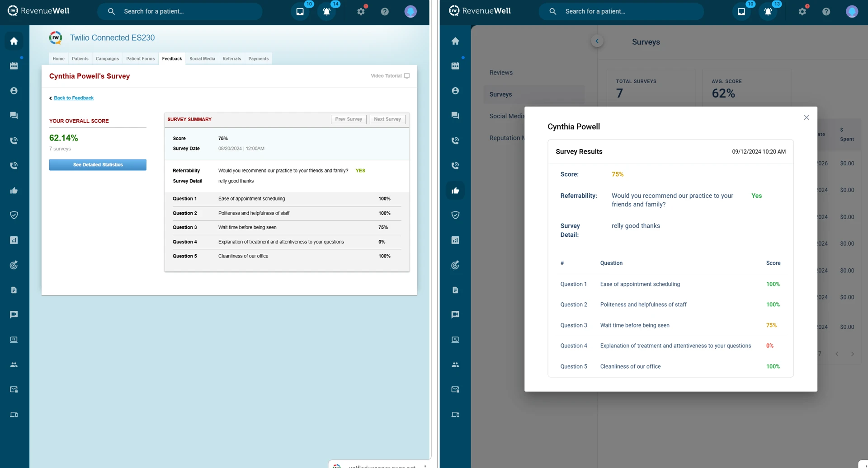This screenshot has width=868, height=468.
Task: Open inbox icon with badge in right header
Action: [741, 12]
